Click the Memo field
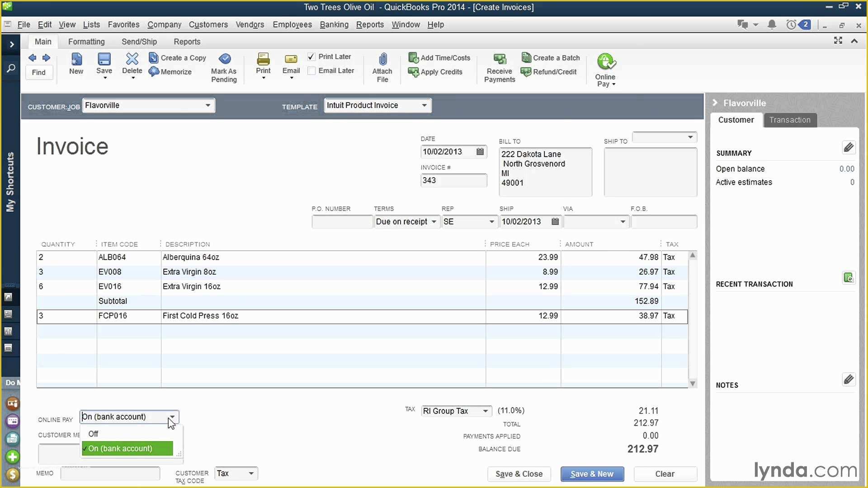Screen dimensions: 868x488 (x=110, y=473)
